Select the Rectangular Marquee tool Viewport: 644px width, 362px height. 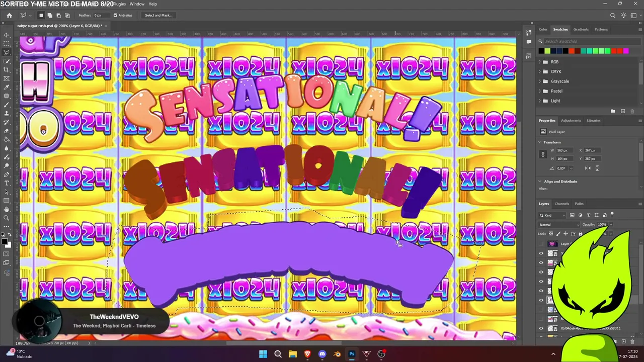[x=7, y=44]
